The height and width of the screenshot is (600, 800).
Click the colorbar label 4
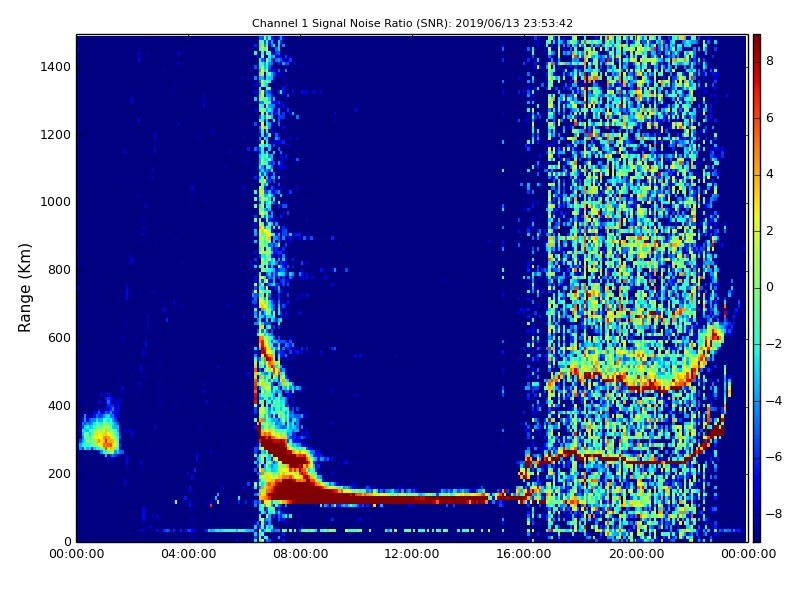pyautogui.click(x=770, y=174)
